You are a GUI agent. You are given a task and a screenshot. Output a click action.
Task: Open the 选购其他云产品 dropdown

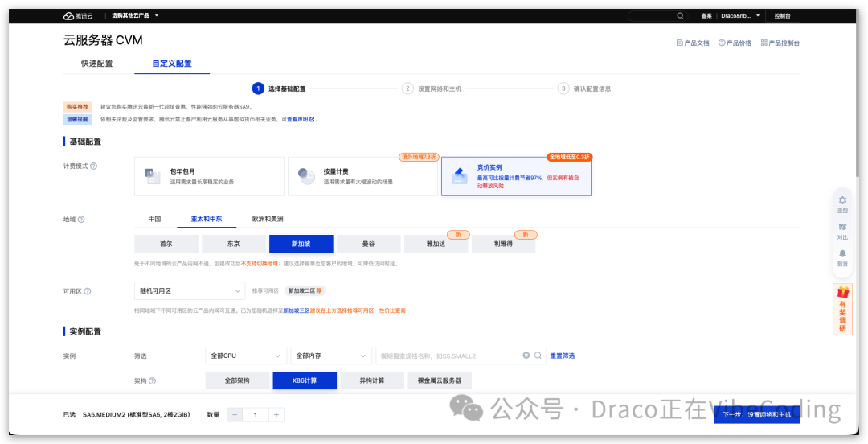click(x=135, y=15)
